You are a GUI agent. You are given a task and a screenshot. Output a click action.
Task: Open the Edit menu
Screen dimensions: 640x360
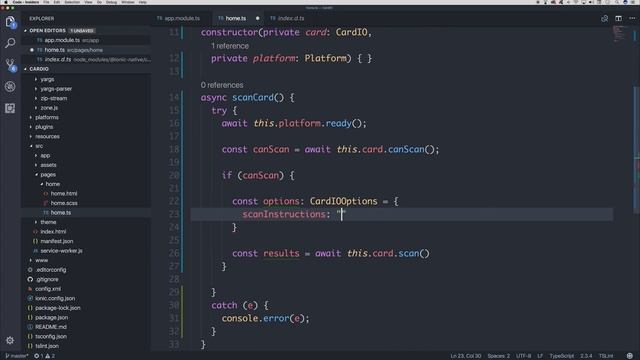(57, 2)
